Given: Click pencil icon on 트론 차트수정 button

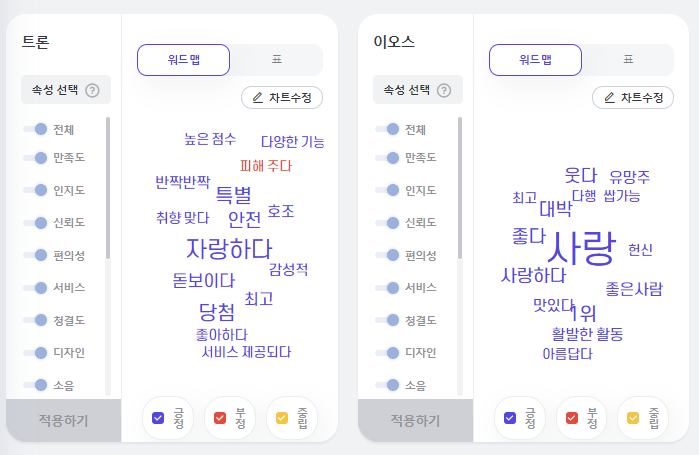Looking at the screenshot, I should 258,98.
